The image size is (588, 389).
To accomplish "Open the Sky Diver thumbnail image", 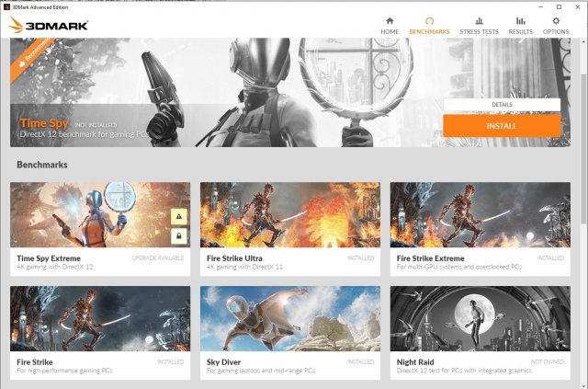I will pos(290,319).
